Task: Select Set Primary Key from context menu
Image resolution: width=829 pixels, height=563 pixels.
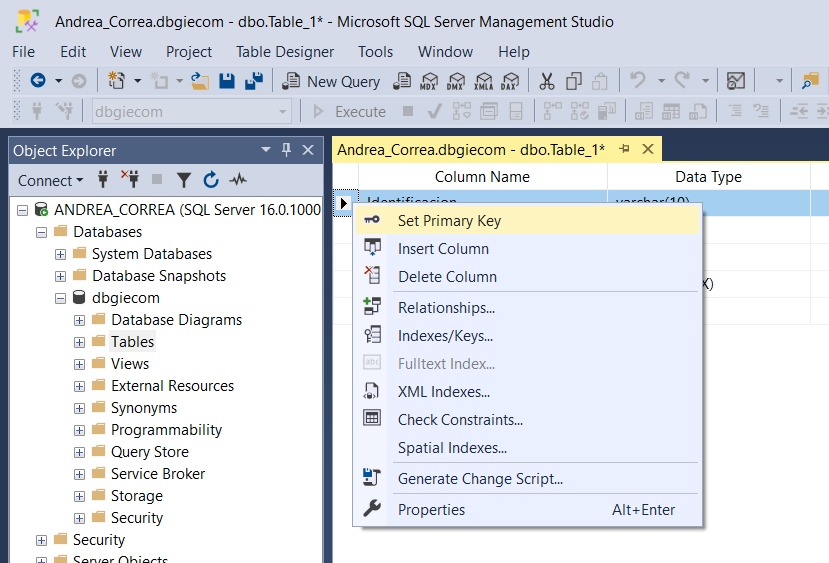Action: (528, 220)
